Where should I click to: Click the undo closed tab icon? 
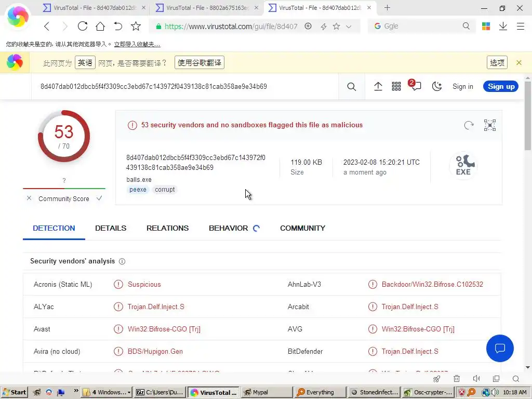coord(118,26)
